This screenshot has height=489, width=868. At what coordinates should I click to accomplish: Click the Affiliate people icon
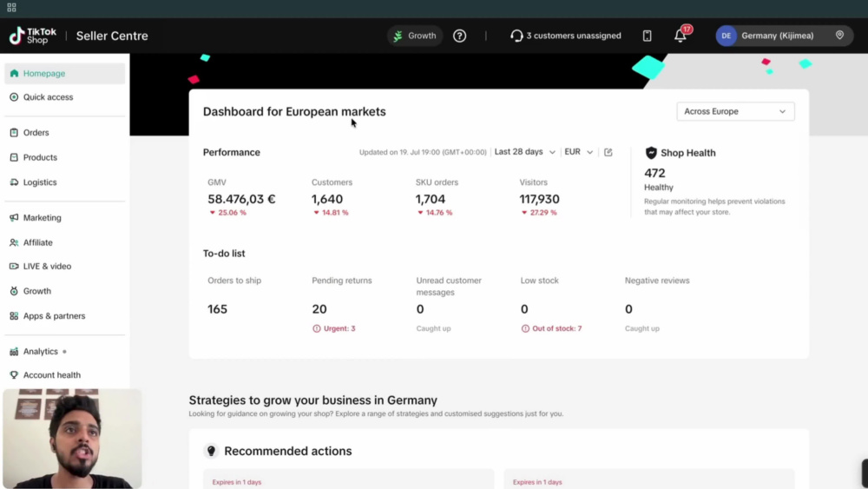click(14, 242)
